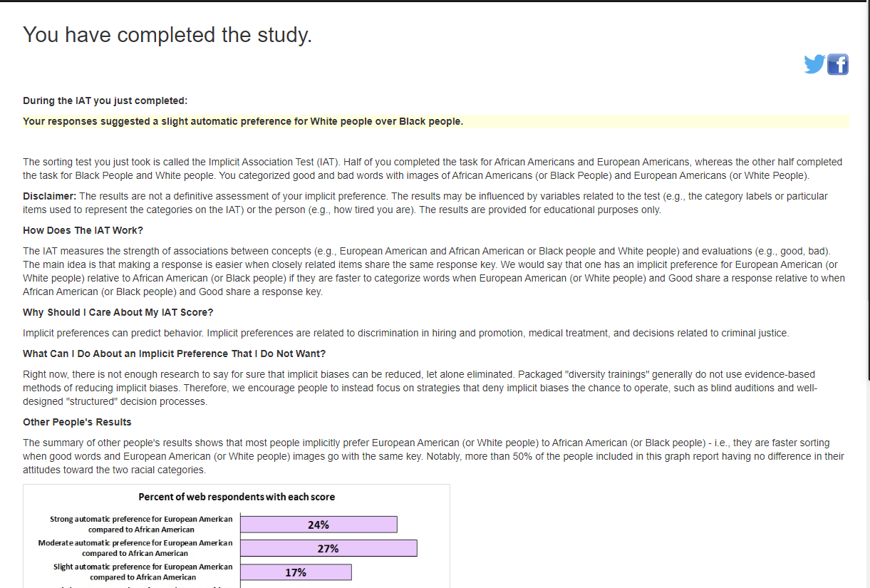This screenshot has height=588, width=870.
Task: Click the 24% strong preference bar
Action: 319,525
